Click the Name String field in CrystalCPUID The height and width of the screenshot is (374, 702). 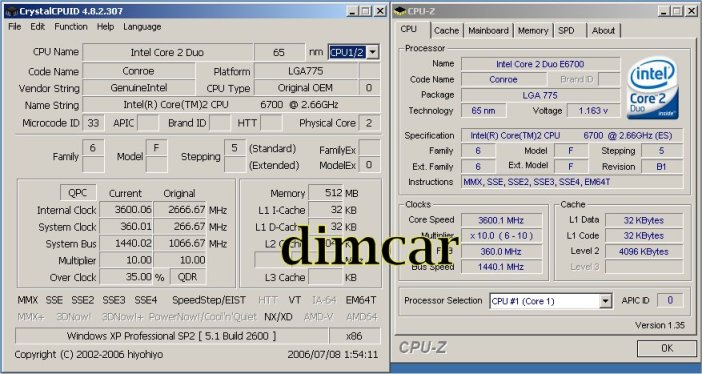(231, 105)
